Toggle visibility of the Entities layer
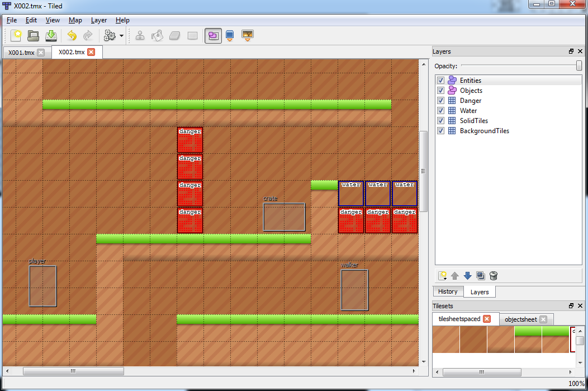This screenshot has height=391, width=588. (x=440, y=81)
